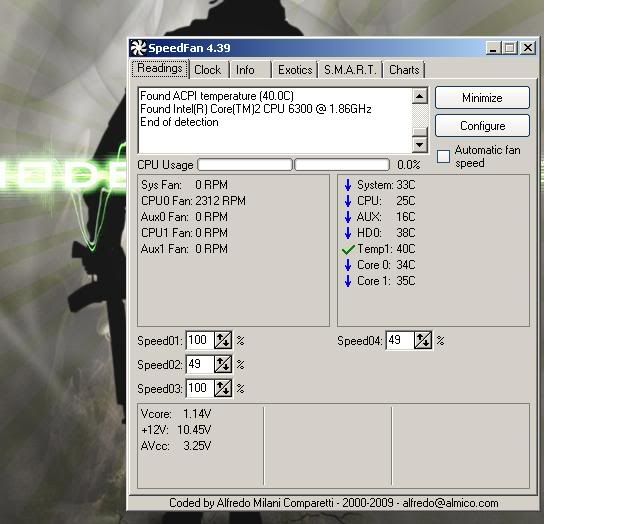Click the down arrow icon next to System temperature
The image size is (640, 524).
coord(348,185)
